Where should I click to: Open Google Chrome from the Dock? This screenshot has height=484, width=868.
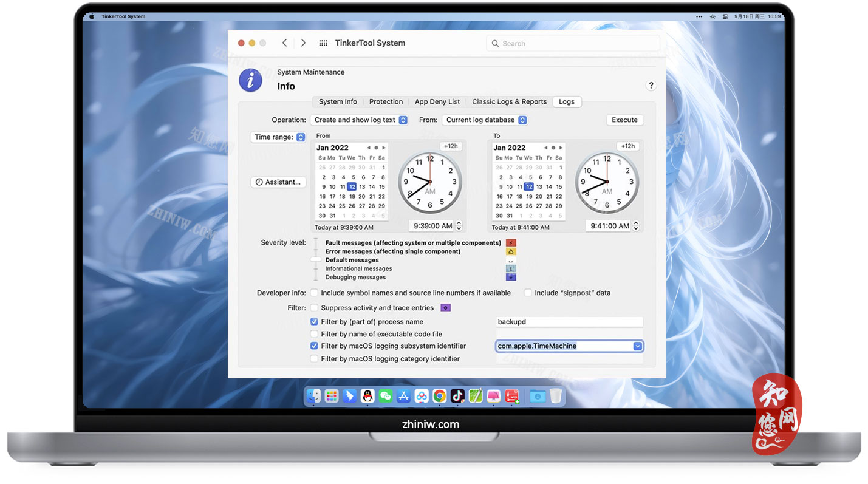click(440, 396)
